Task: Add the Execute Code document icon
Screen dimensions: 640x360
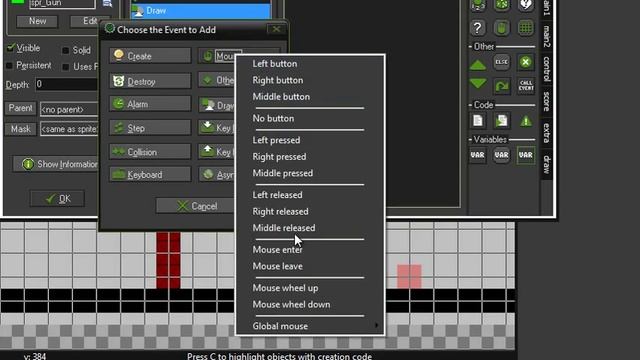Action: [478, 120]
